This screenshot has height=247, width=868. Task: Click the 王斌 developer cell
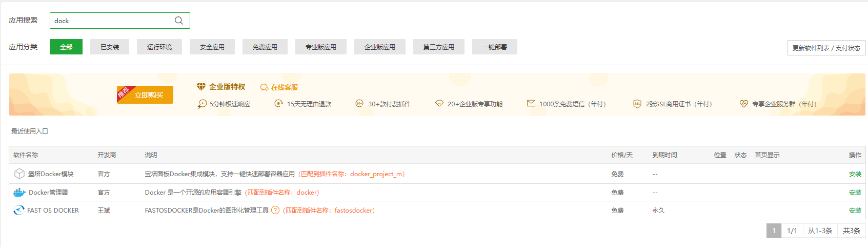(104, 211)
